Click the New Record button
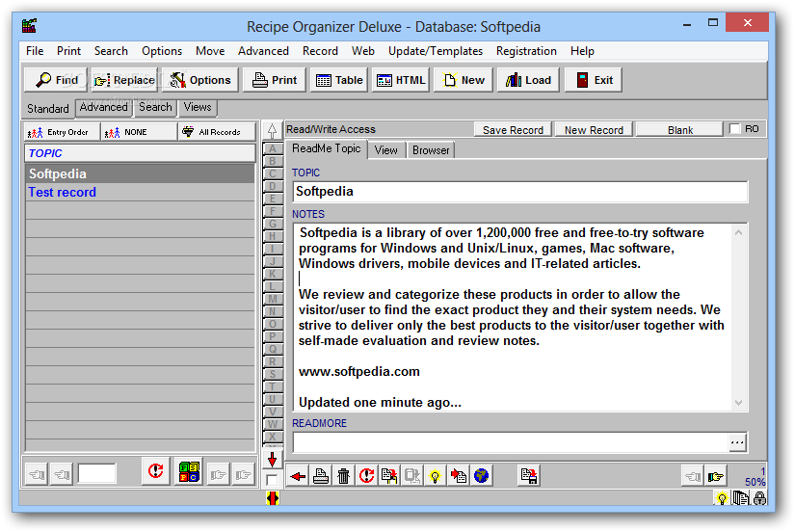 click(594, 130)
